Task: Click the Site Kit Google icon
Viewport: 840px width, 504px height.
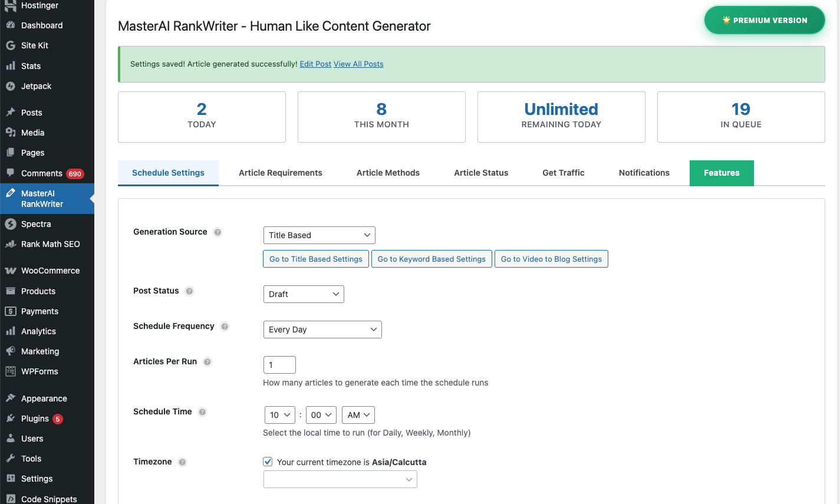Action: pos(11,45)
